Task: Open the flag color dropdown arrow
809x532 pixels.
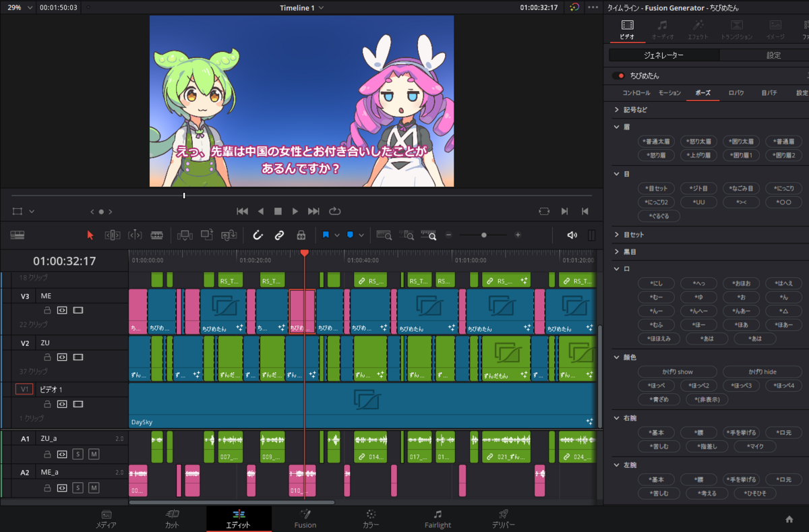Action: (336, 235)
